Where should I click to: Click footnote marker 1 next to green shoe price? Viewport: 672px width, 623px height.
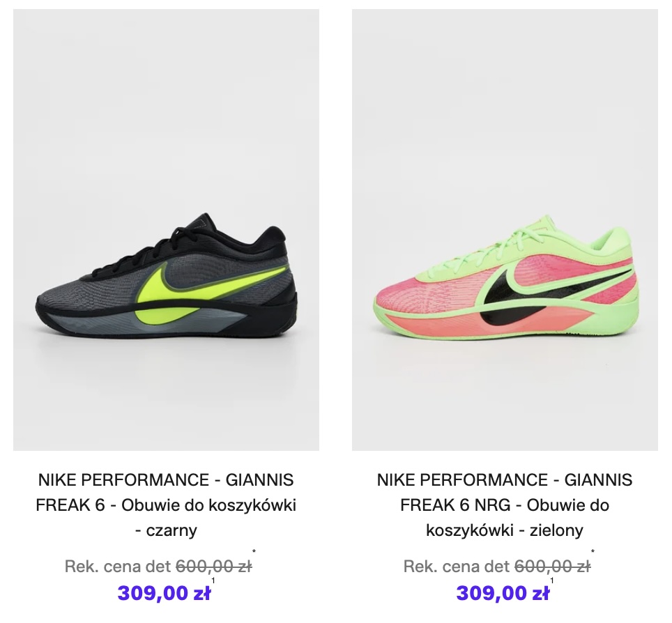552,580
